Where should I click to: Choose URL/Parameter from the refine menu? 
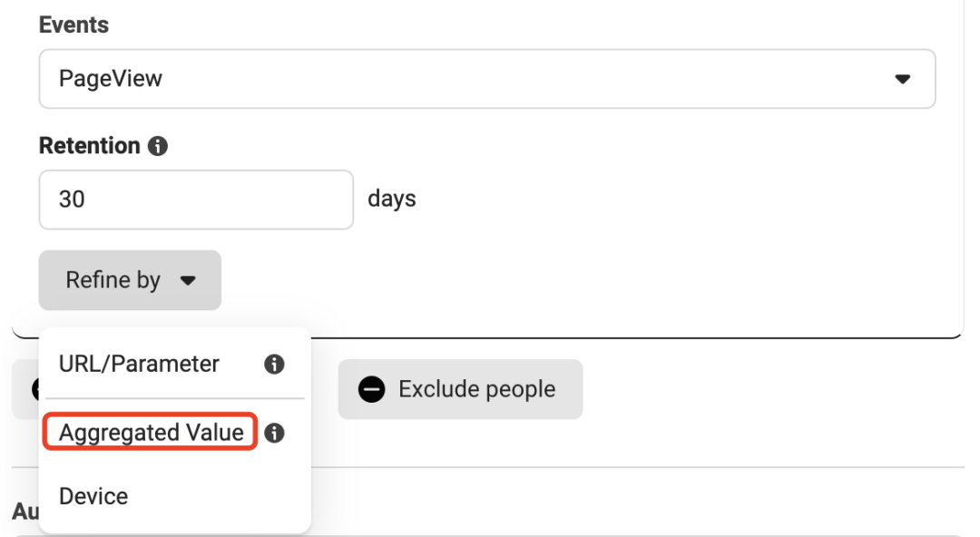point(139,365)
